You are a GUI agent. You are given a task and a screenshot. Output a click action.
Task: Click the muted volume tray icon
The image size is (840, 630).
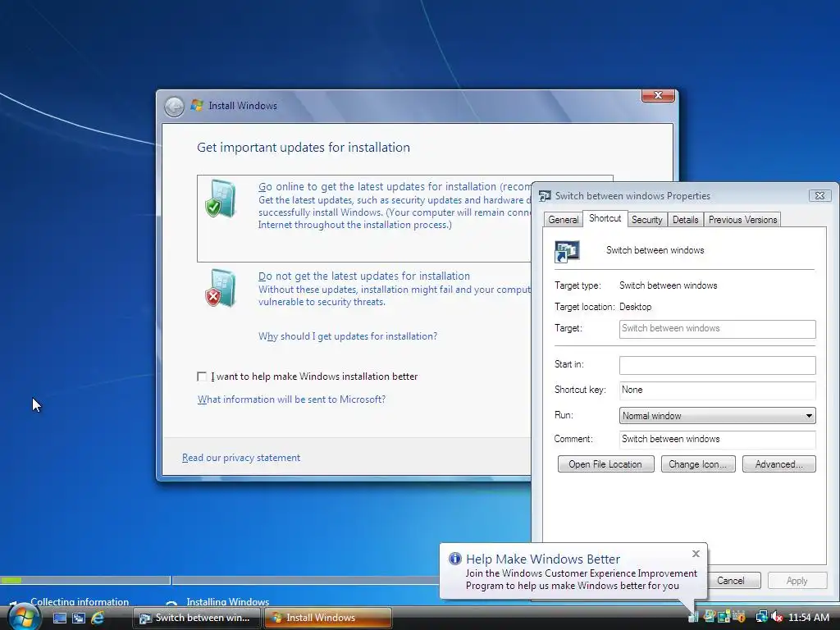(x=778, y=617)
